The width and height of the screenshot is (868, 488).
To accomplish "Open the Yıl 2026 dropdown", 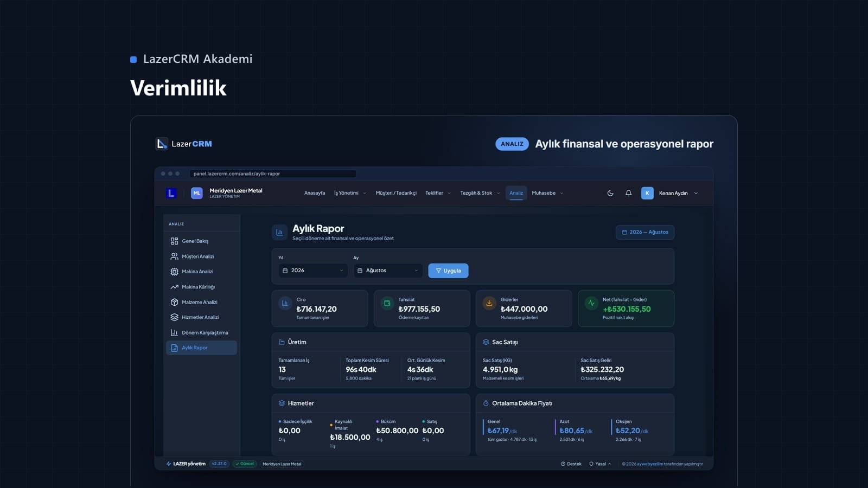I will click(x=313, y=271).
